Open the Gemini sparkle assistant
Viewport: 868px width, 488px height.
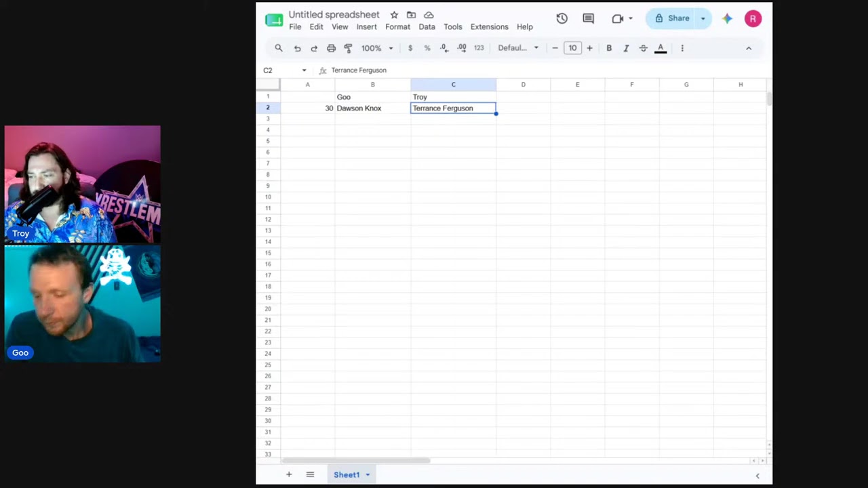pos(727,18)
